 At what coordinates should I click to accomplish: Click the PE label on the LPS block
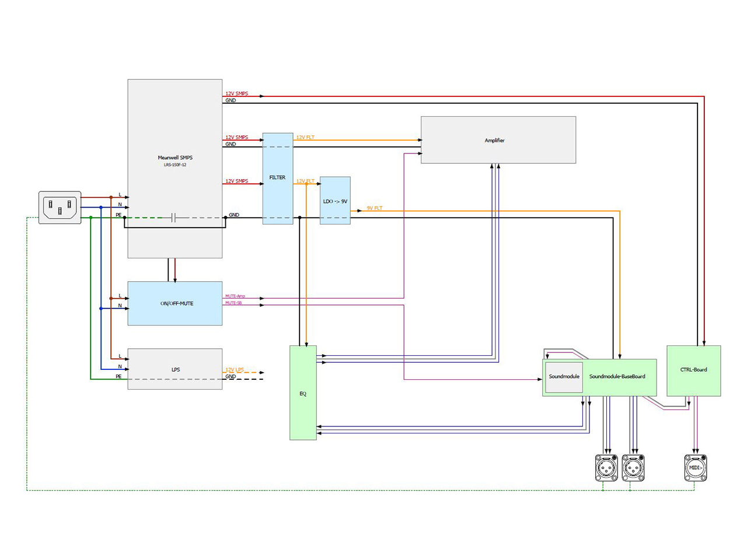point(118,377)
